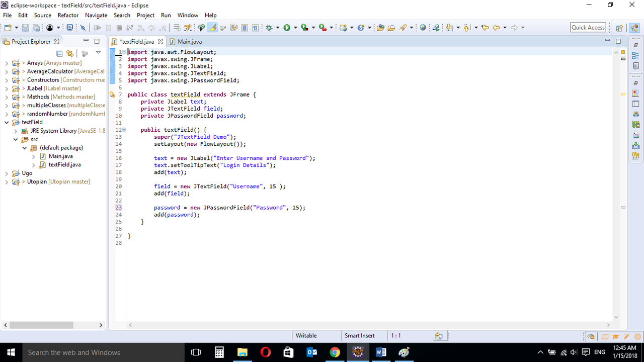Collapse the src folder of textField

[x=16, y=139]
